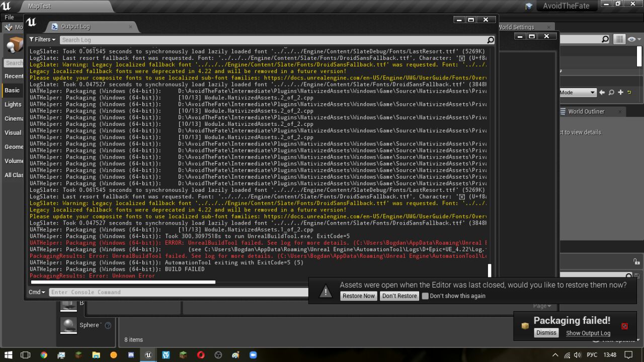Select the Volumes placement category

tap(14, 161)
